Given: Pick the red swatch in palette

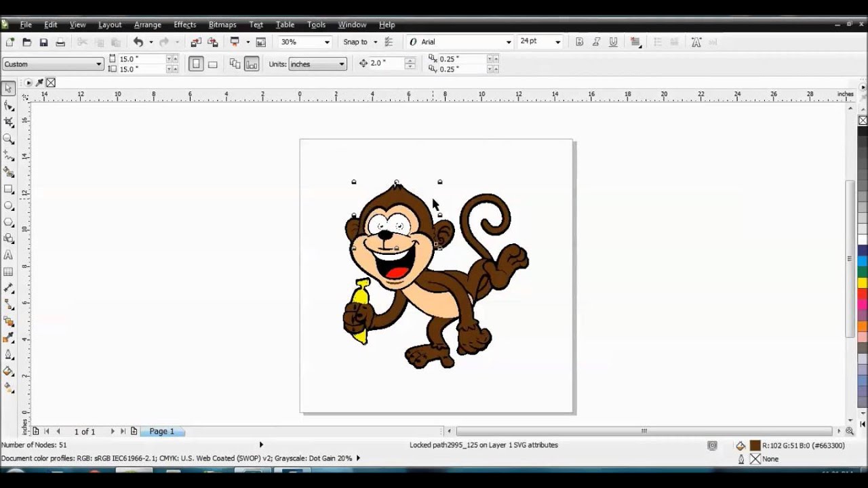Looking at the screenshot, I should point(863,294).
